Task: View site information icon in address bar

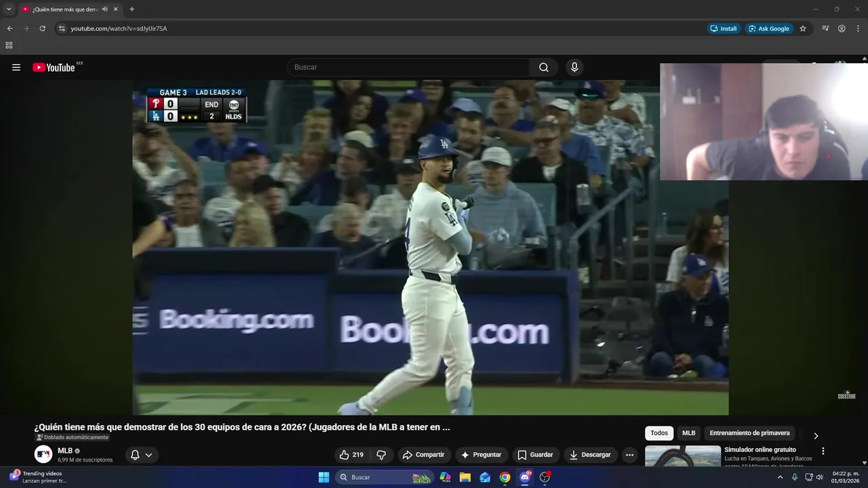Action: [62, 28]
